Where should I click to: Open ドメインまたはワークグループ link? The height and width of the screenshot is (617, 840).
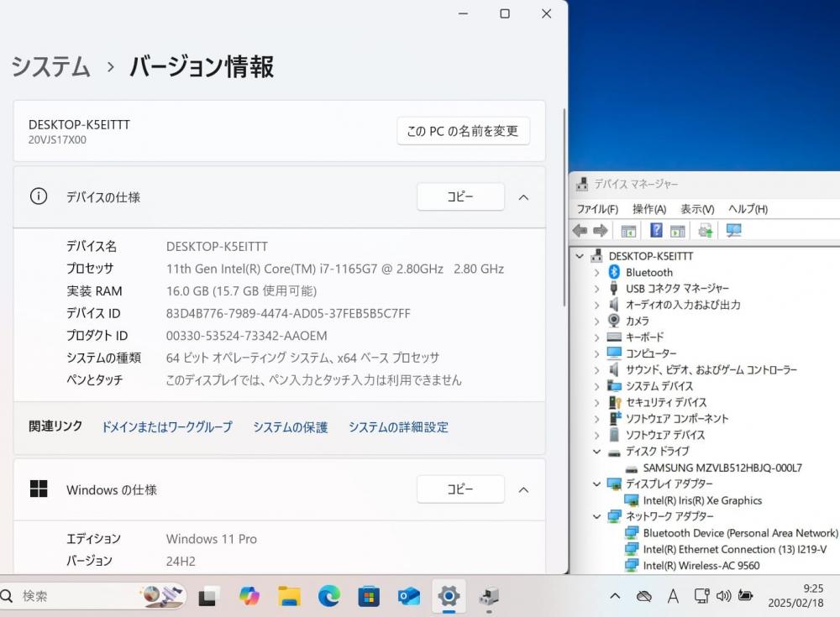(x=167, y=427)
